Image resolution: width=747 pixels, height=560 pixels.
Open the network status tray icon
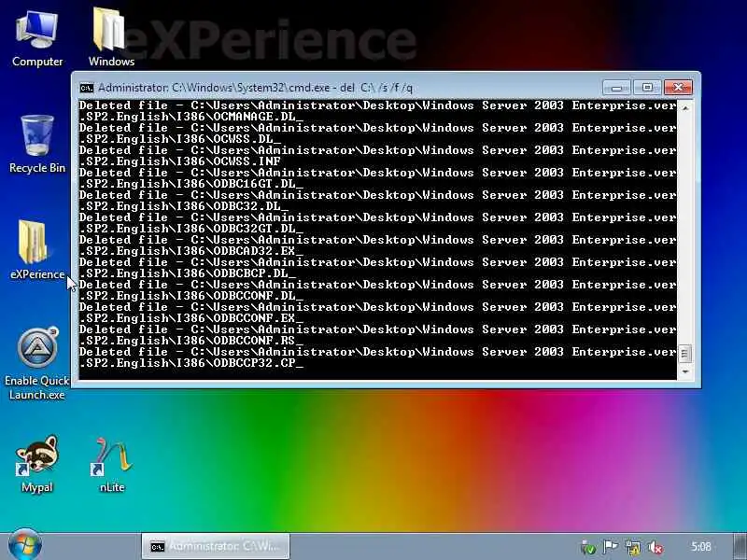(x=633, y=547)
